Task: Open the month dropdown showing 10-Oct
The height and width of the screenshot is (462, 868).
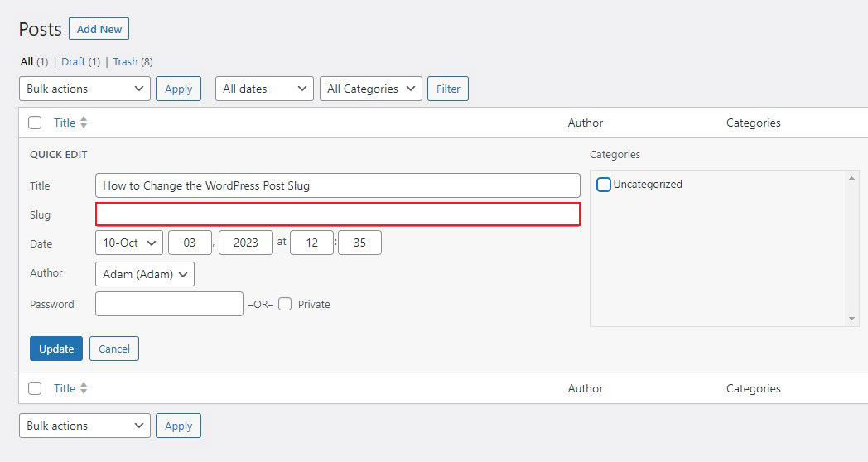Action: (x=129, y=243)
